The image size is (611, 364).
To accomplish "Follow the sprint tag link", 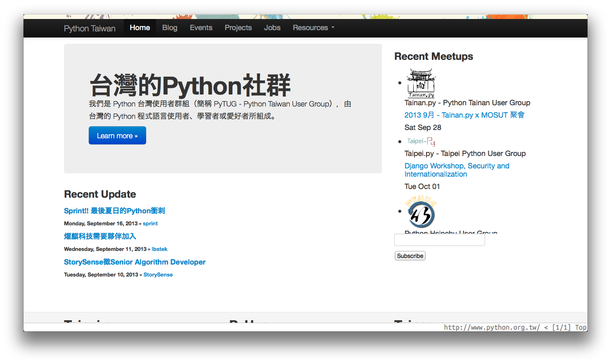I will click(150, 223).
